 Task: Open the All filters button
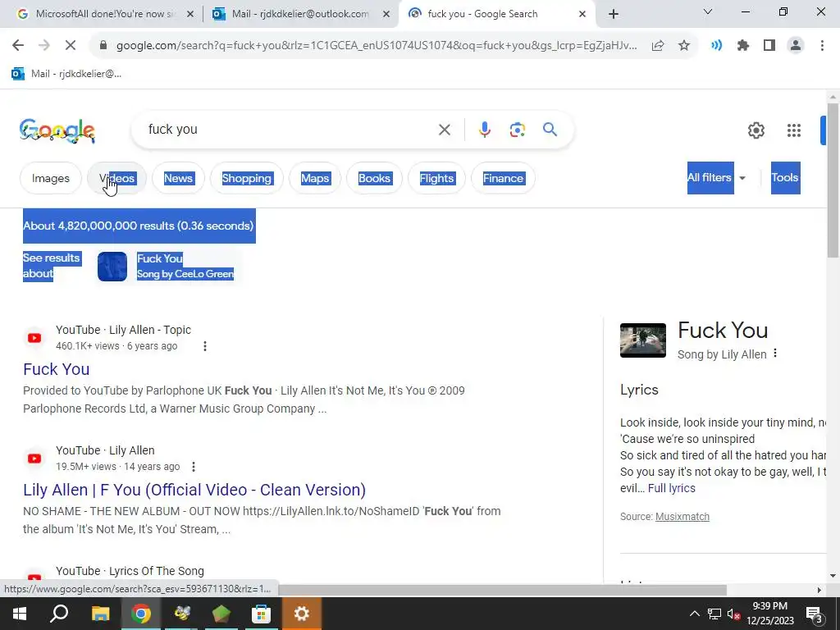click(x=710, y=178)
